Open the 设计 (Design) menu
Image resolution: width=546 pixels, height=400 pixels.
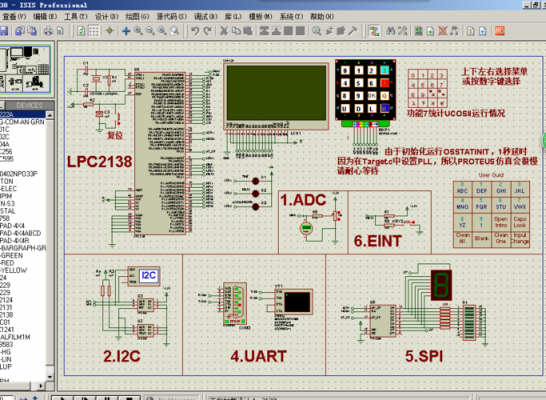[106, 16]
